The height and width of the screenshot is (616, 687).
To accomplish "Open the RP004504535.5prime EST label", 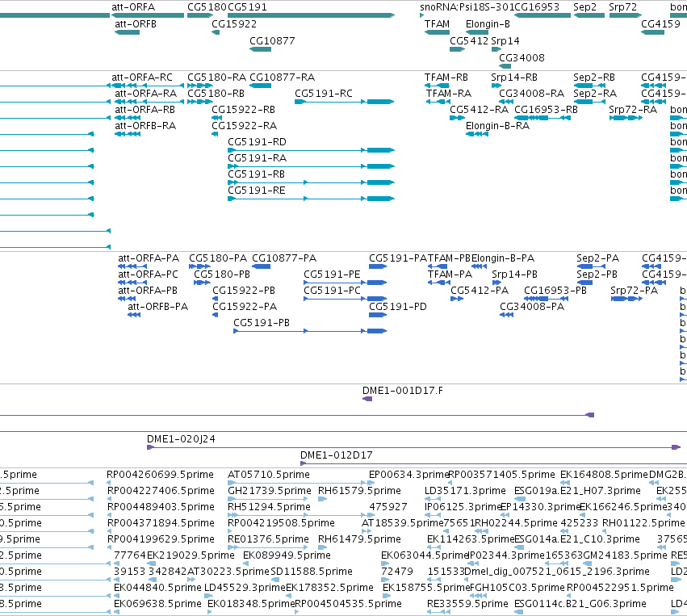I will click(348, 604).
